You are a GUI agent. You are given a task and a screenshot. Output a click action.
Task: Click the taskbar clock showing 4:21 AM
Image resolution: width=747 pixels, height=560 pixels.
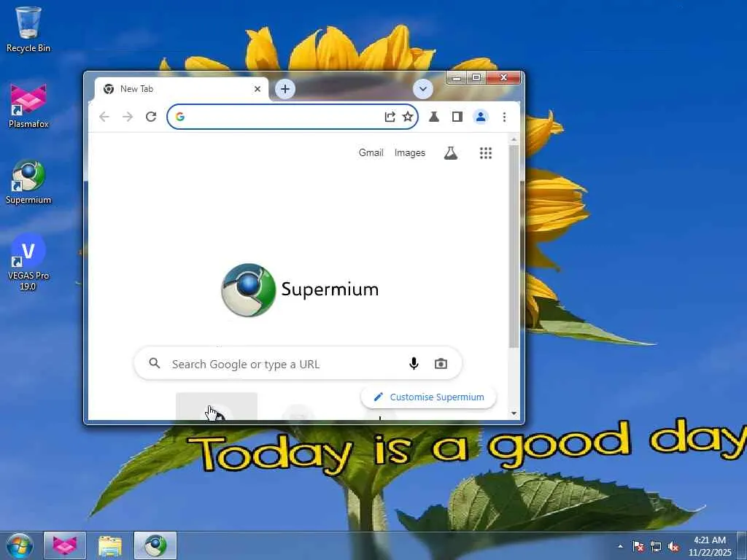pos(709,545)
